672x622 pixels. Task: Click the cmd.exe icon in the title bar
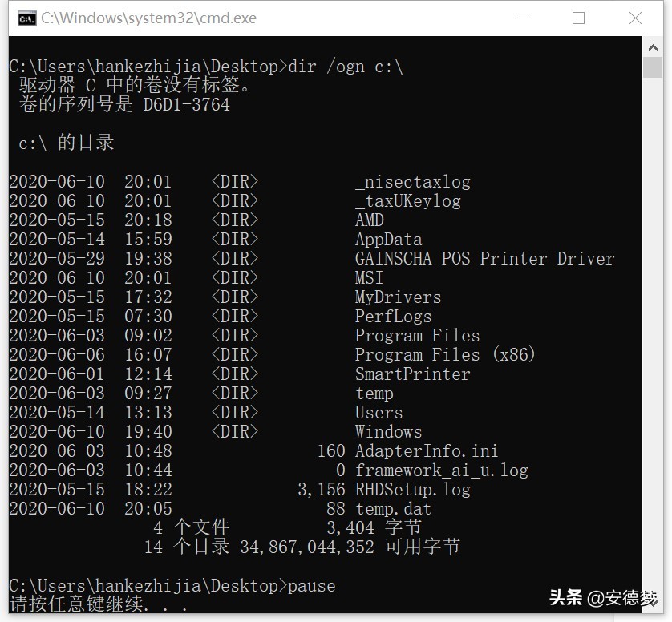click(27, 17)
